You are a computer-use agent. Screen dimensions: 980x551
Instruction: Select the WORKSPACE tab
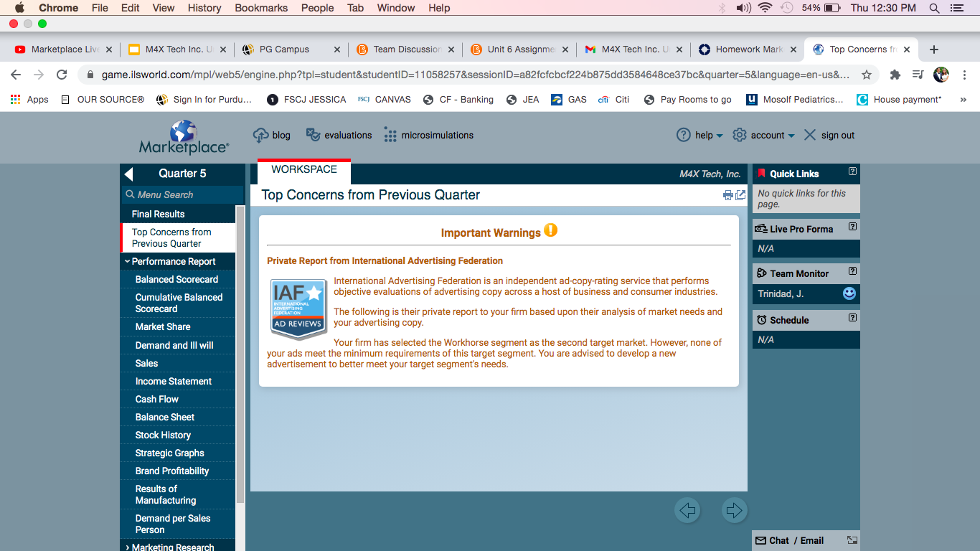point(304,170)
